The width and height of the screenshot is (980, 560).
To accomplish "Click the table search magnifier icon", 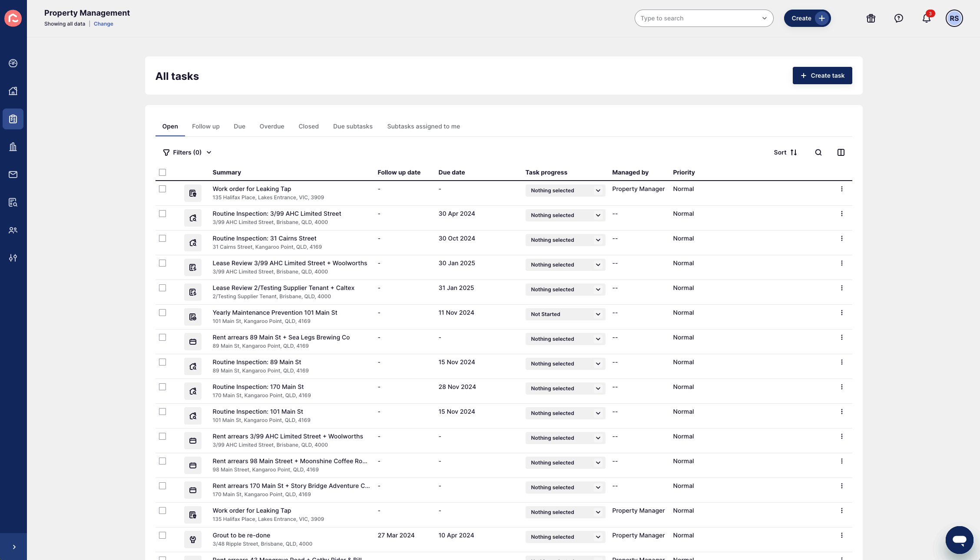I will coord(818,152).
